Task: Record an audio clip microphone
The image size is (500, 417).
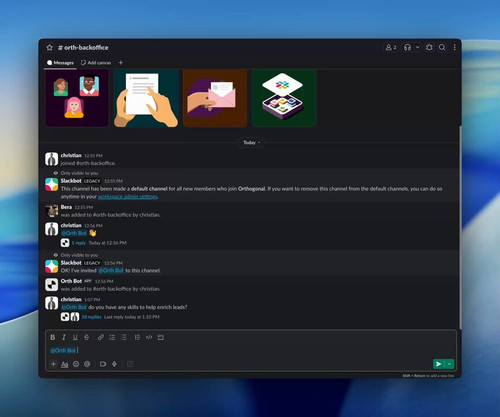Action: click(114, 364)
